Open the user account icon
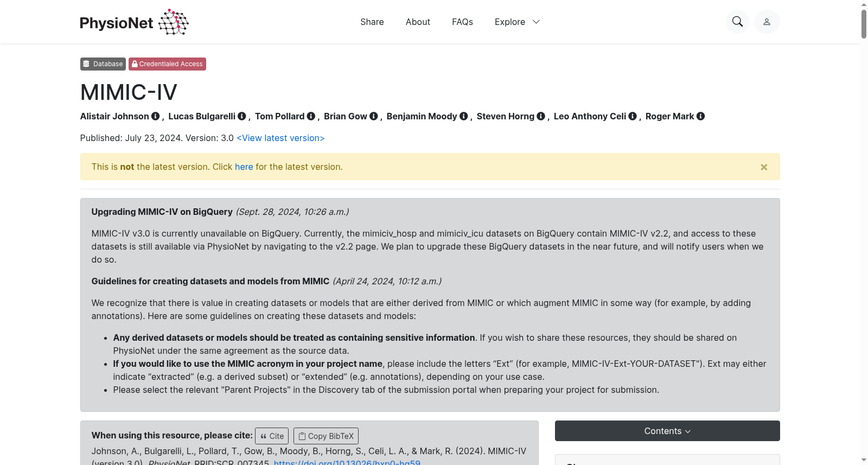The height and width of the screenshot is (465, 868). 767,22
